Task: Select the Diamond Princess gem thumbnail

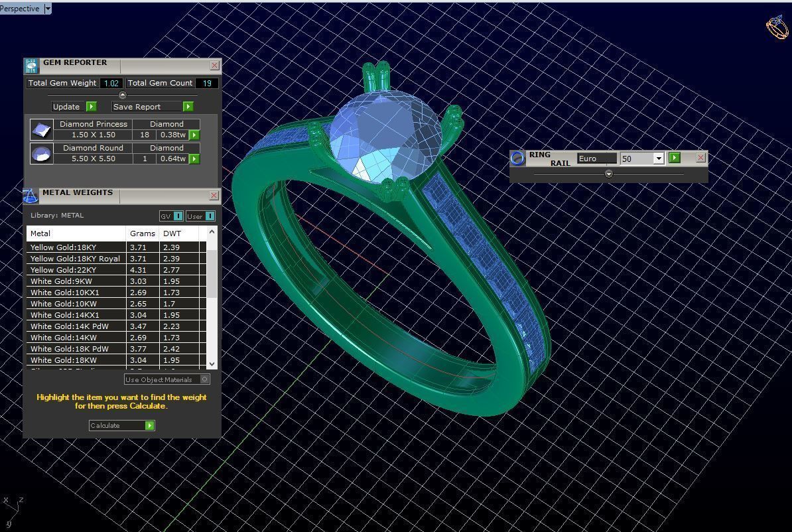Action: [41, 129]
